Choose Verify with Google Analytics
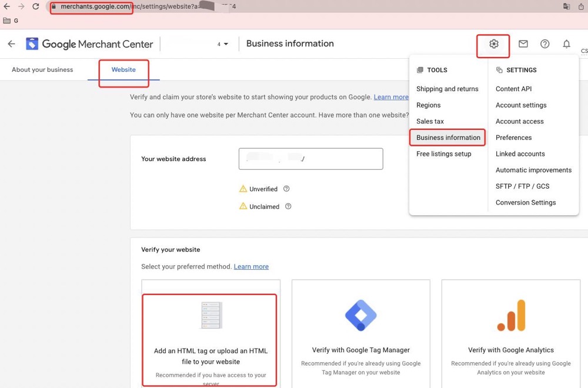 511,334
